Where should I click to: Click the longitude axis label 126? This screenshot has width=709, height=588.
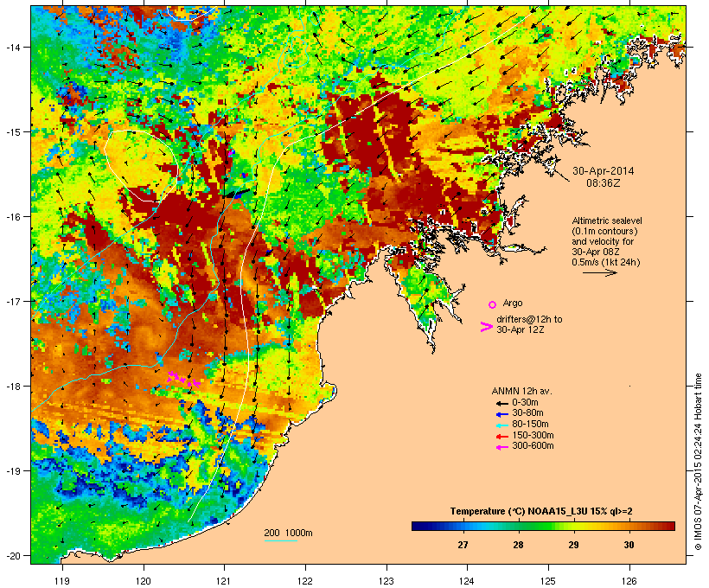point(629,581)
